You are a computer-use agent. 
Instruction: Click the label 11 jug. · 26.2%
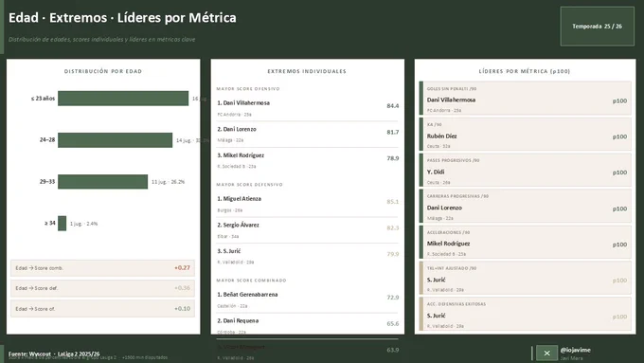point(168,182)
